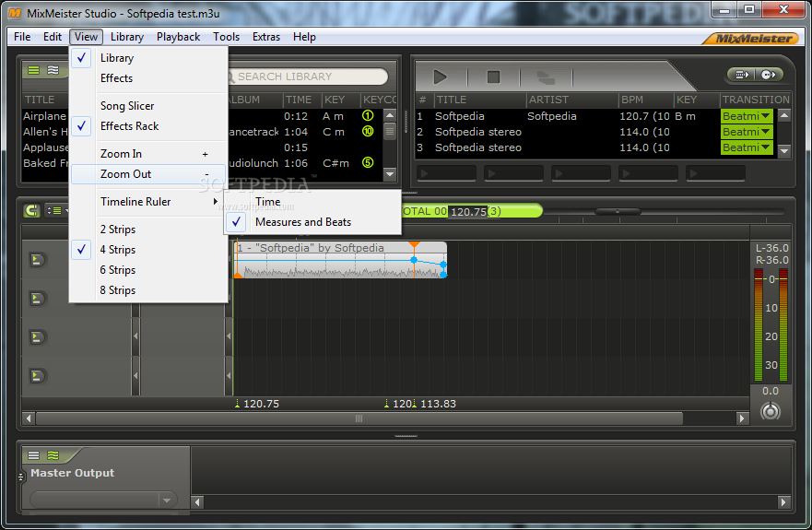This screenshot has width=812, height=530.
Task: Click the master volume knob below meter
Action: pyautogui.click(x=770, y=411)
